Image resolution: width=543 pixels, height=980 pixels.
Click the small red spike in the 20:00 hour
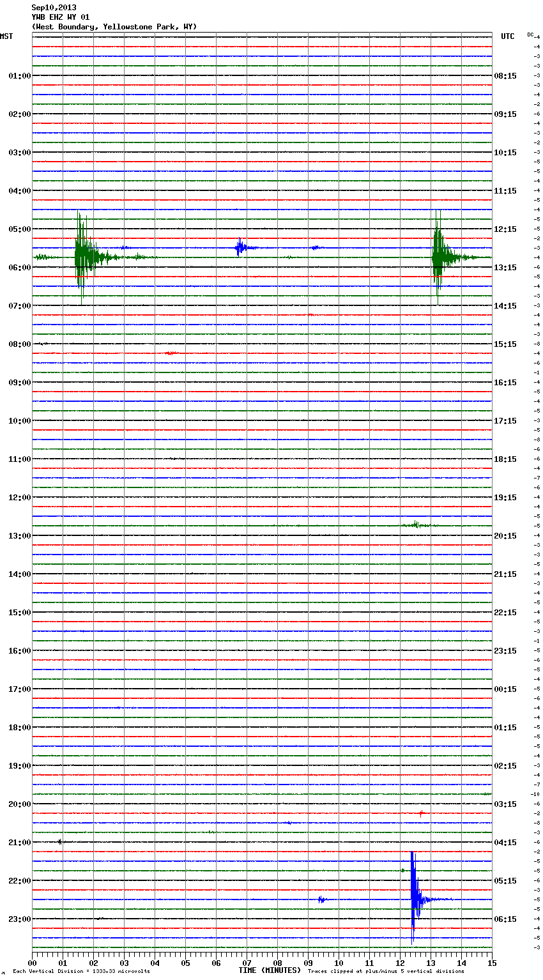coord(421,813)
